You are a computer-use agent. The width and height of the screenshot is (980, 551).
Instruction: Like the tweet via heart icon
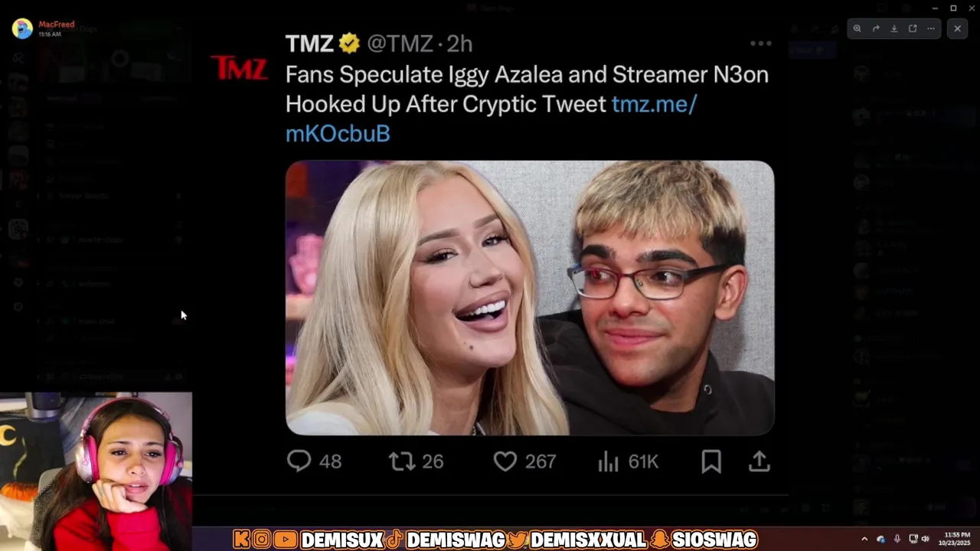tap(505, 461)
